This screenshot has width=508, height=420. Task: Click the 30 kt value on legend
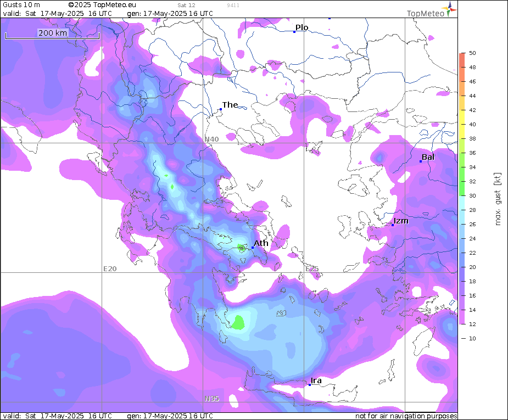[472, 195]
